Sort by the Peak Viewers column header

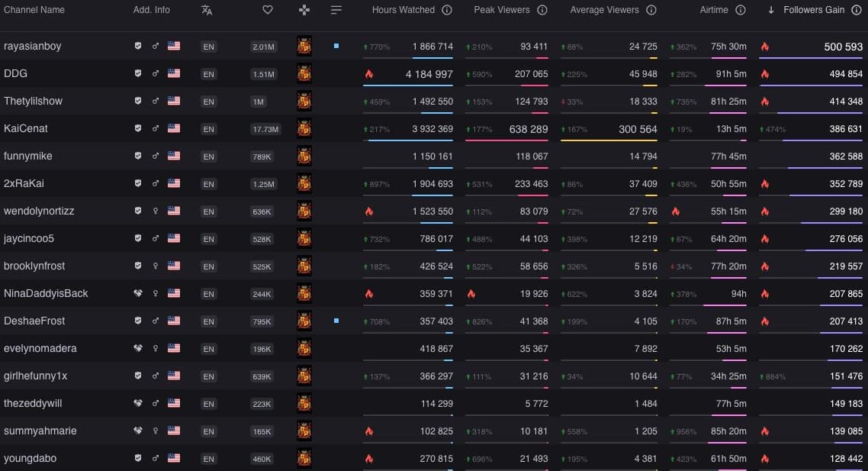click(x=502, y=10)
